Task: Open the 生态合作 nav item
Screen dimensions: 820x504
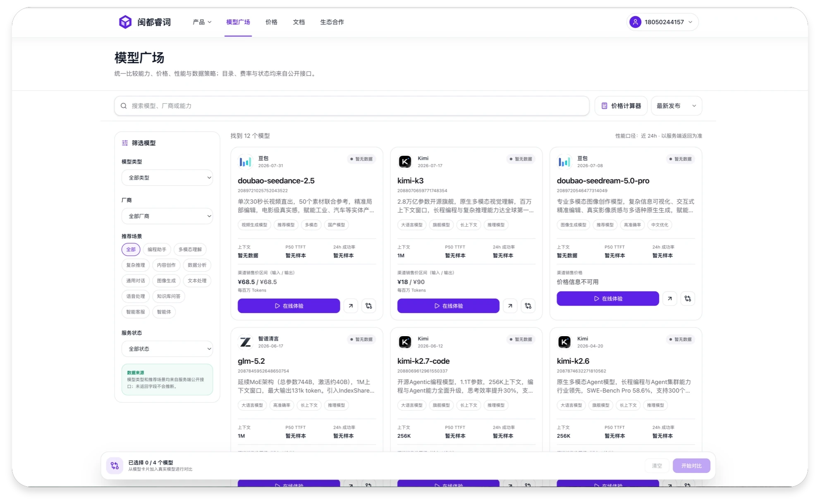Action: (x=332, y=22)
